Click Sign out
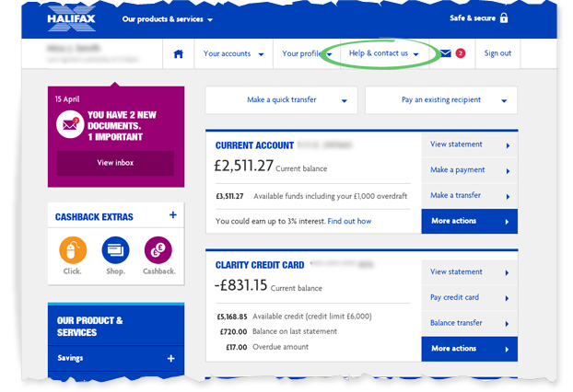This screenshot has height=392, width=573. tap(497, 53)
